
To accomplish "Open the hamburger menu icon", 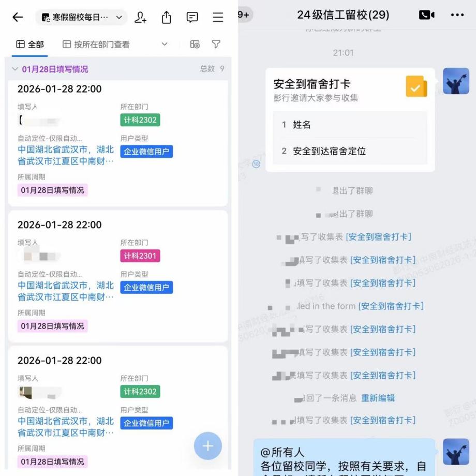I will 217,17.
